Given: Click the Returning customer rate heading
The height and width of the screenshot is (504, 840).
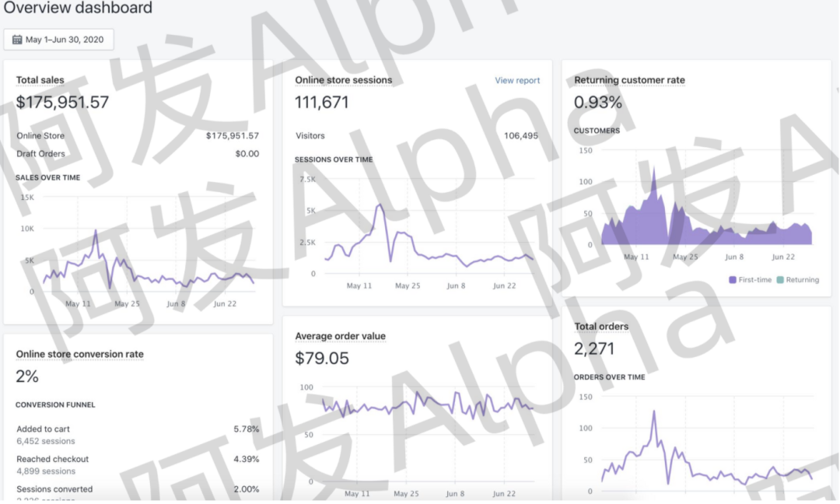Looking at the screenshot, I should [x=629, y=80].
